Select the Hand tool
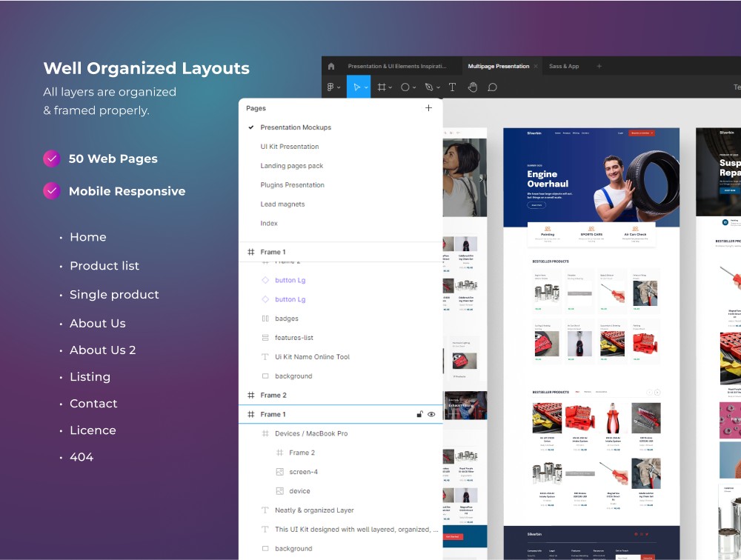Viewport: 741px width, 560px height. click(473, 87)
